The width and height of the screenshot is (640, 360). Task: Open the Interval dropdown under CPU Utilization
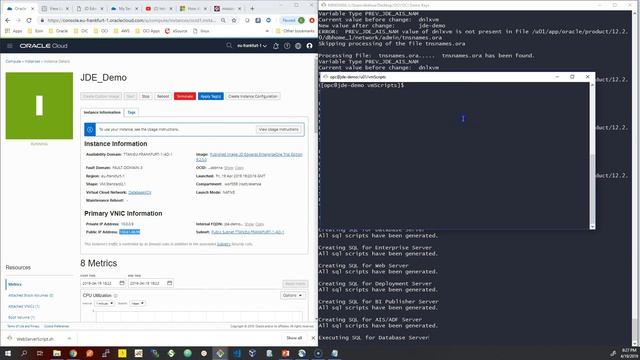[104, 303]
